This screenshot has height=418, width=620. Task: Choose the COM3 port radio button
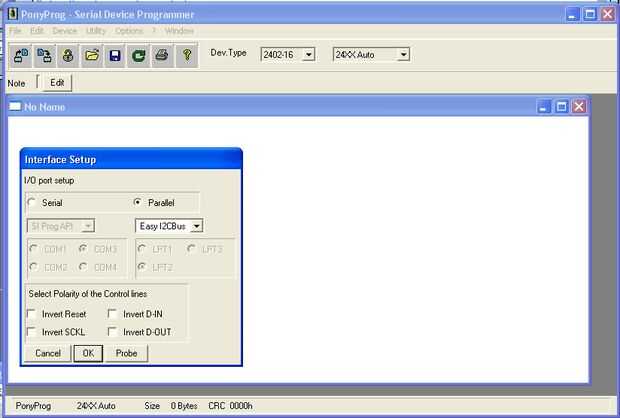pyautogui.click(x=83, y=249)
